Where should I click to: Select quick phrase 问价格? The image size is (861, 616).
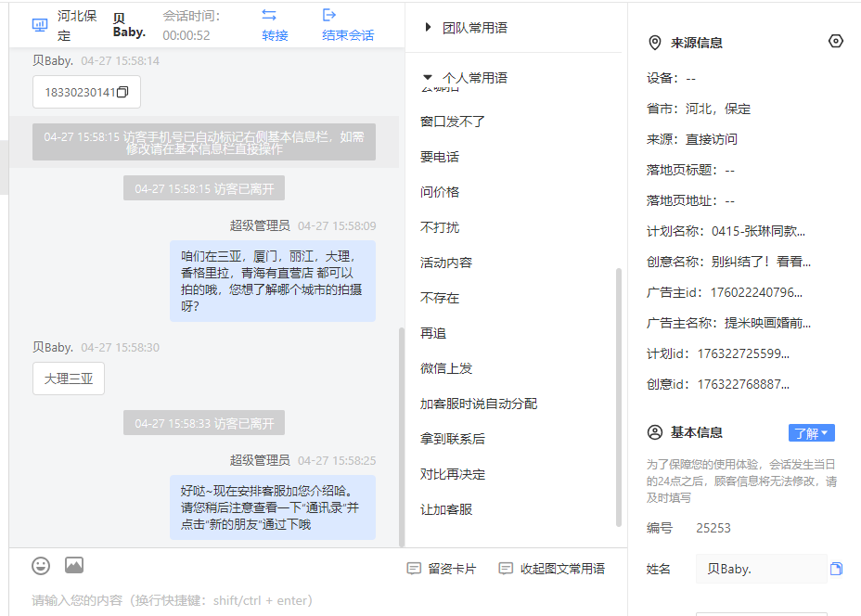point(439,192)
